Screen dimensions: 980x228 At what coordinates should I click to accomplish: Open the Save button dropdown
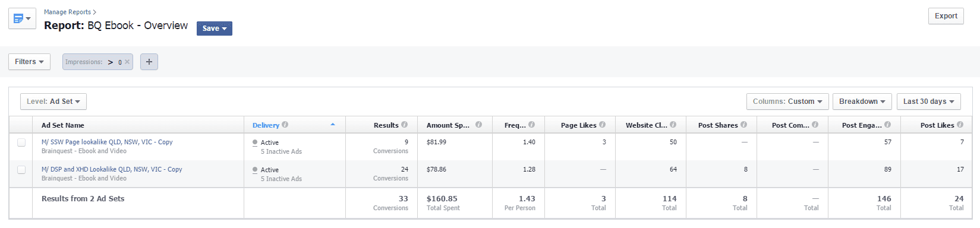(x=215, y=28)
